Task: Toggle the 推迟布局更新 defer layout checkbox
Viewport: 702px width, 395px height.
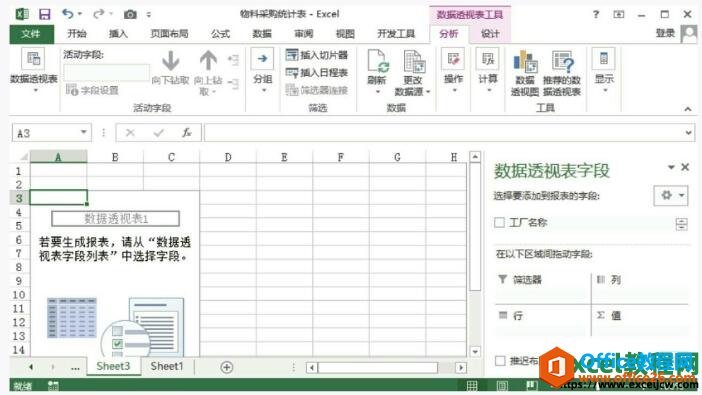Action: tap(500, 361)
